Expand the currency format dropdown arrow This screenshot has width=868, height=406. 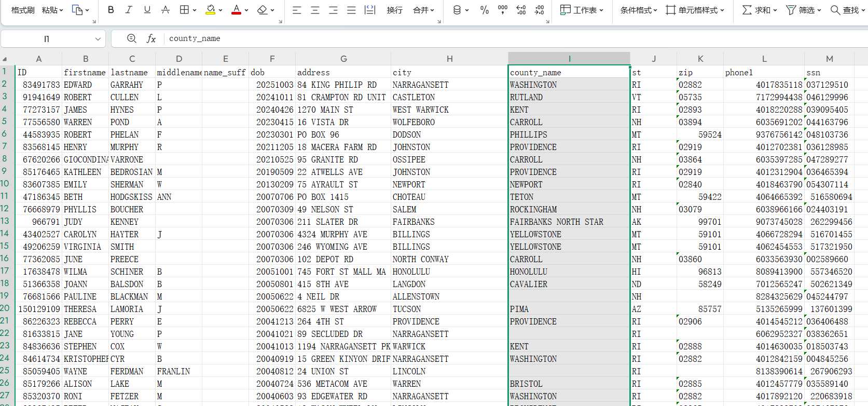click(467, 10)
